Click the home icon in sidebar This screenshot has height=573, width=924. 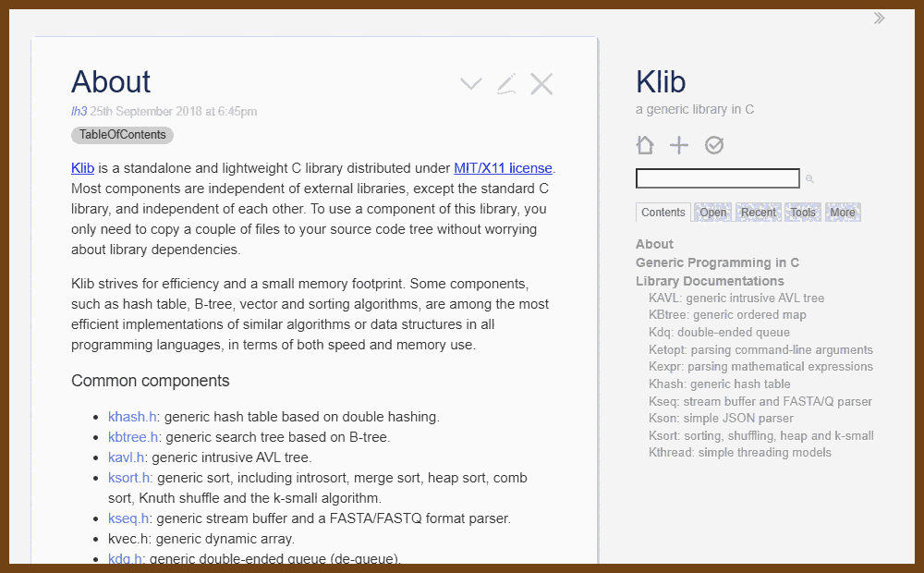coord(645,145)
